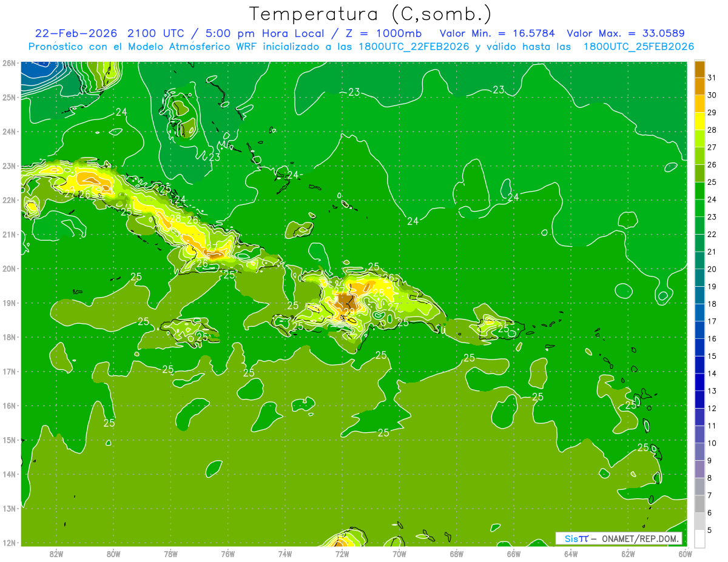Viewport: 728px width, 562px height.
Task: Click the '22-Feb-2026' date text
Action: [76, 33]
